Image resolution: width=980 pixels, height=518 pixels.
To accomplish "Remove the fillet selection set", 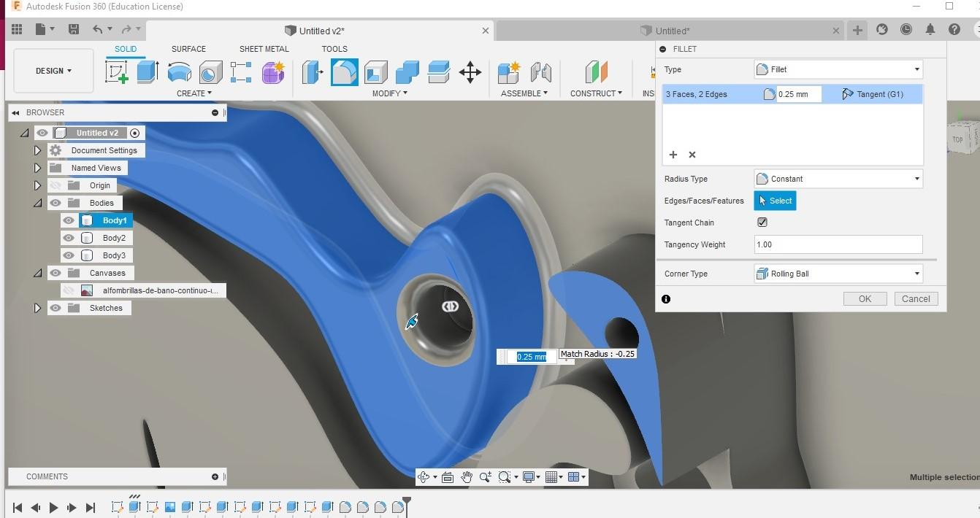I will pyautogui.click(x=692, y=155).
